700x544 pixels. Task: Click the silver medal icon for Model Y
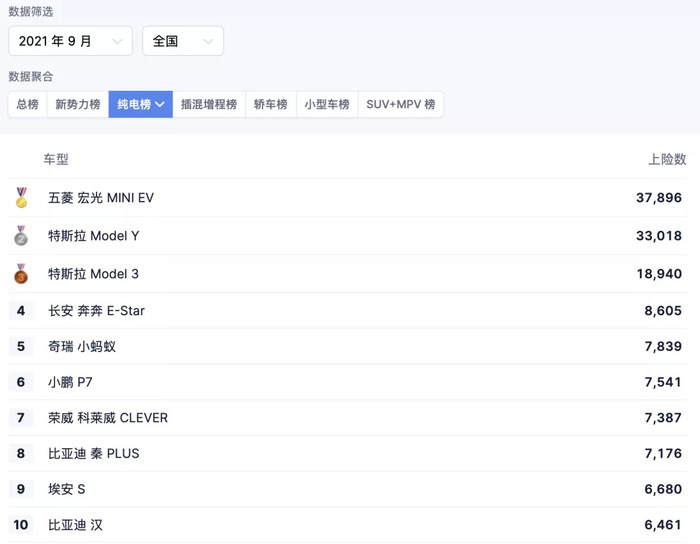point(21,236)
